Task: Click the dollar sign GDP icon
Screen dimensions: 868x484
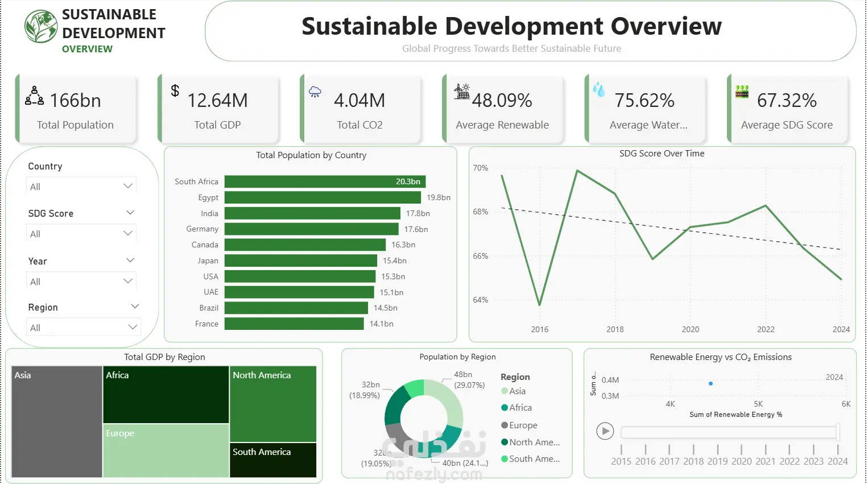Action: [x=175, y=90]
